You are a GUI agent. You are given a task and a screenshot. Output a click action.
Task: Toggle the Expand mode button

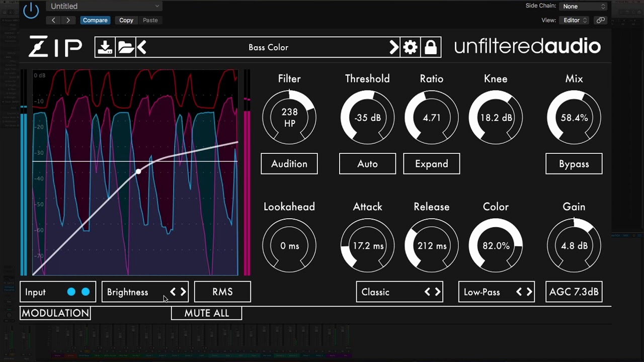[432, 164]
